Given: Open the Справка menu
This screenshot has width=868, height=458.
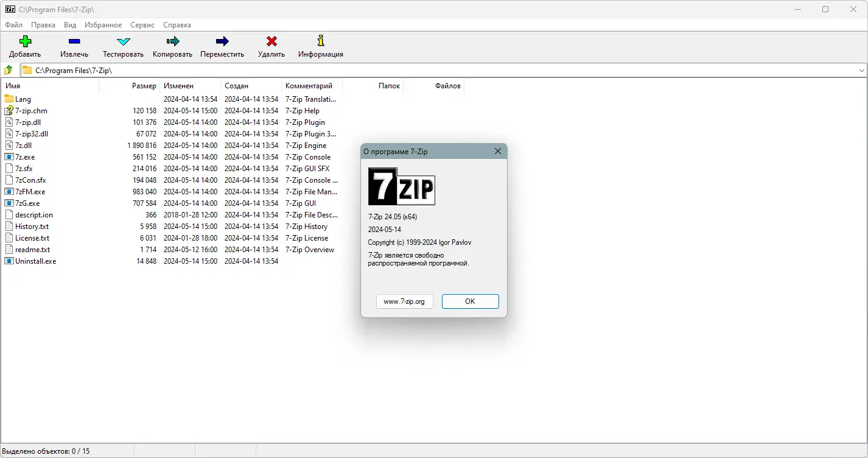Looking at the screenshot, I should pyautogui.click(x=177, y=25).
